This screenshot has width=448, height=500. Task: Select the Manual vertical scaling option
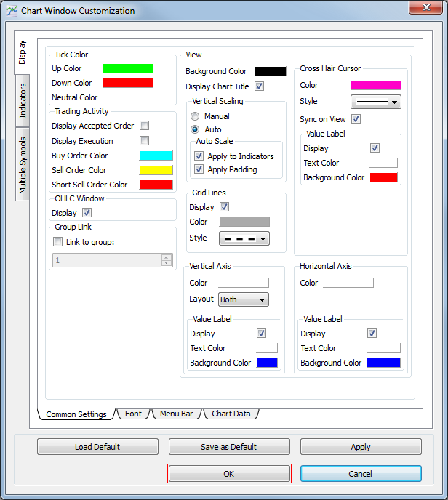pos(195,116)
